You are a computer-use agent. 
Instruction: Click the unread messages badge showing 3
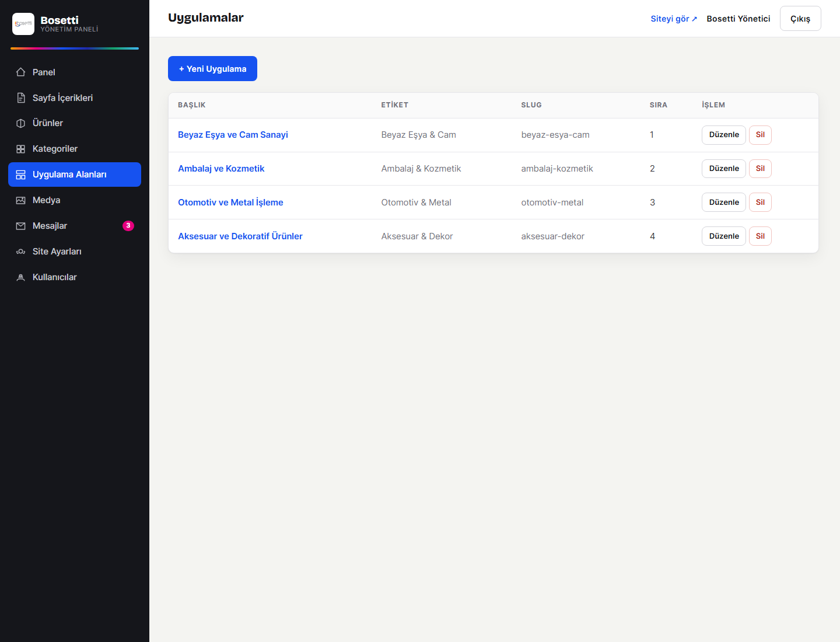pyautogui.click(x=128, y=226)
